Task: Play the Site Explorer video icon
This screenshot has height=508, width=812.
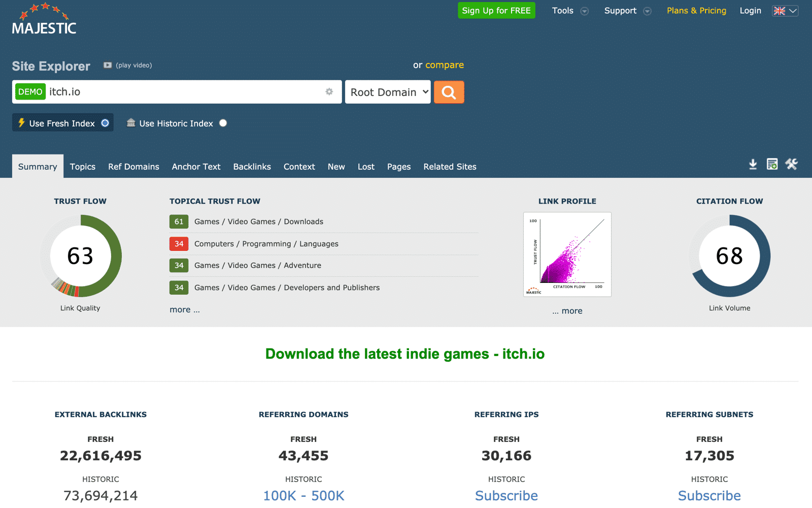Action: coord(108,65)
